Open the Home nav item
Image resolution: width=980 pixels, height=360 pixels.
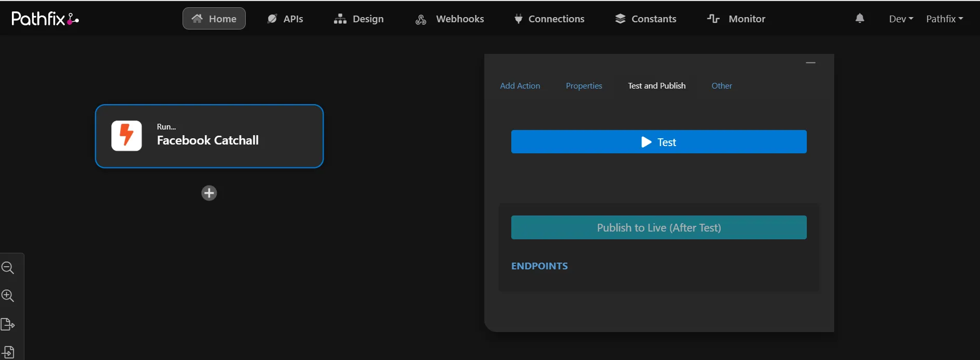tap(214, 19)
